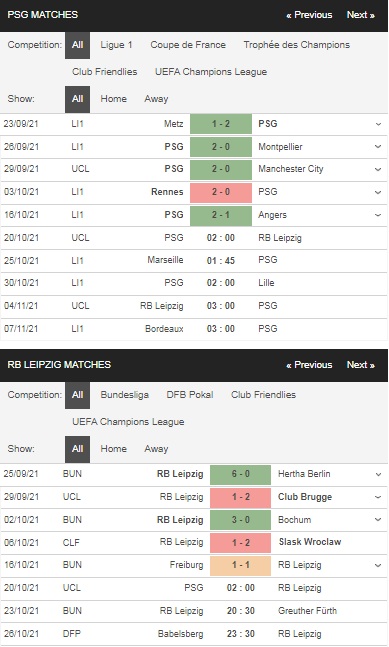The width and height of the screenshot is (389, 647).
Task: Expand the PSG vs Montpellier match details
Action: click(x=378, y=146)
